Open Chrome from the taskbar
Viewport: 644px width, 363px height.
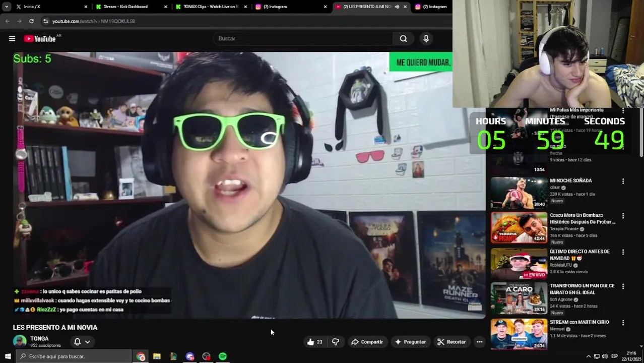141,356
